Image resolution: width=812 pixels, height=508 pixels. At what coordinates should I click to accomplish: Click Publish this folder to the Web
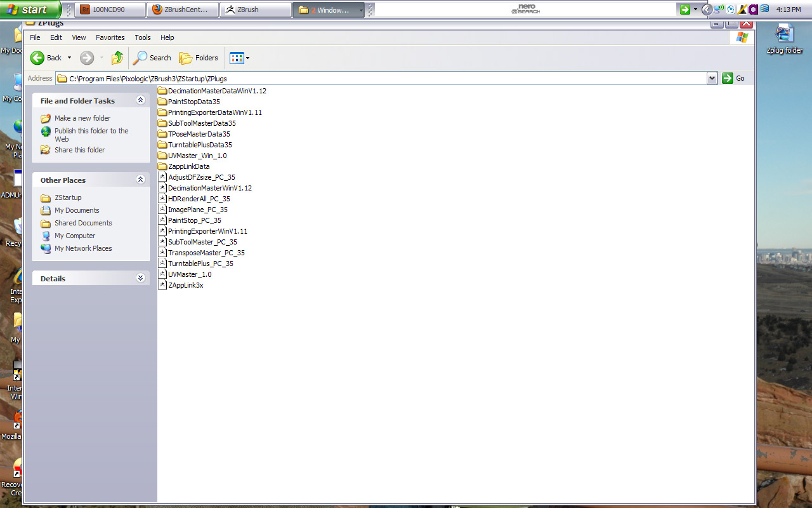click(x=91, y=135)
